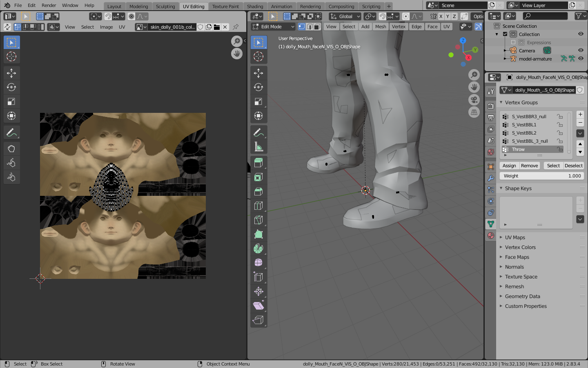The width and height of the screenshot is (588, 368).
Task: Click Select vertex group button
Action: coord(553,166)
